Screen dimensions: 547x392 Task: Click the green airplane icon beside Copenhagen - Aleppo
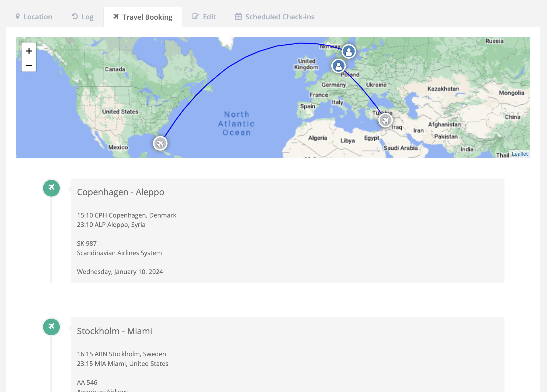coord(51,188)
